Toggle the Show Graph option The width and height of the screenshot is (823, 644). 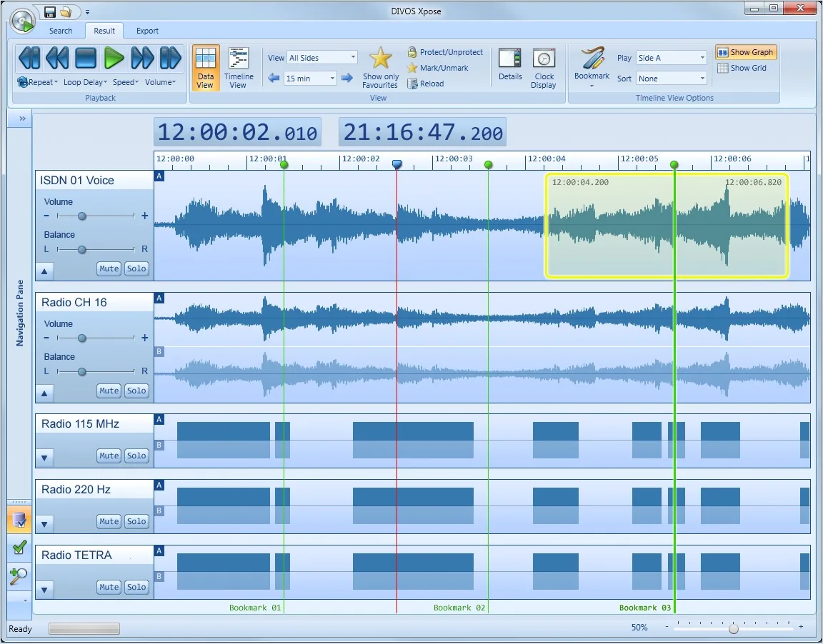(x=745, y=52)
